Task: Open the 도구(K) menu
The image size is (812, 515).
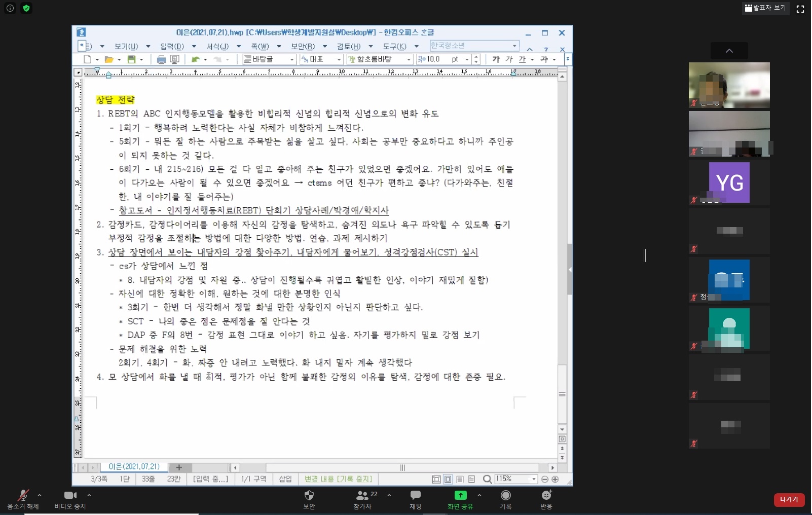Action: pos(394,46)
